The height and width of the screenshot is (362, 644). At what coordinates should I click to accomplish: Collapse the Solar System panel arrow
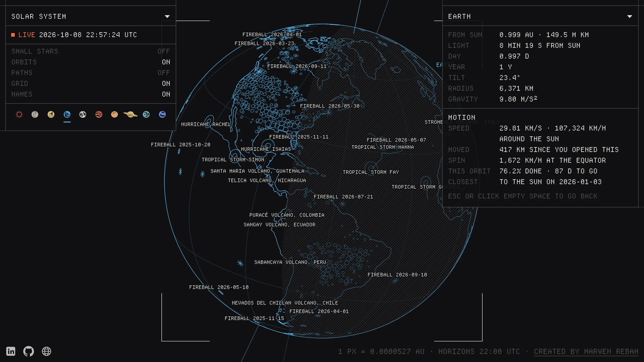click(x=167, y=17)
